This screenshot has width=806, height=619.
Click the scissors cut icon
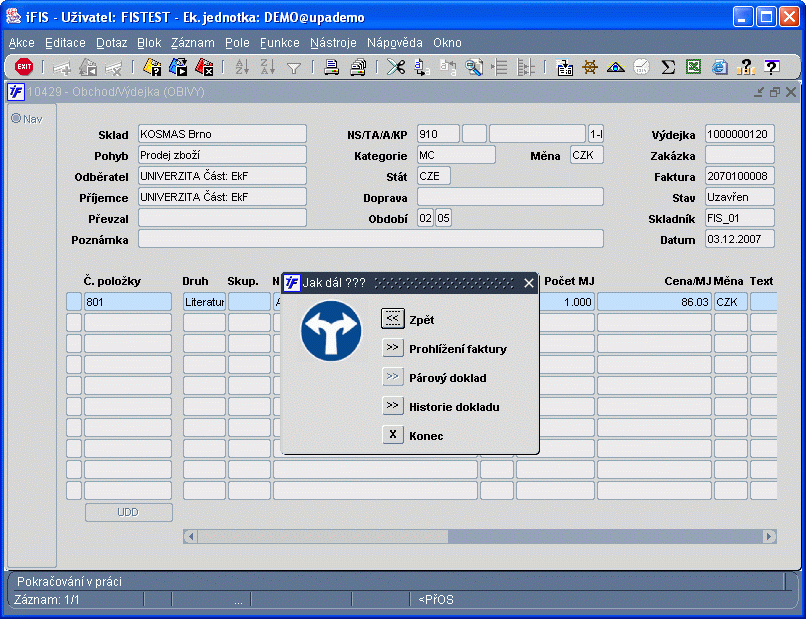(x=396, y=67)
